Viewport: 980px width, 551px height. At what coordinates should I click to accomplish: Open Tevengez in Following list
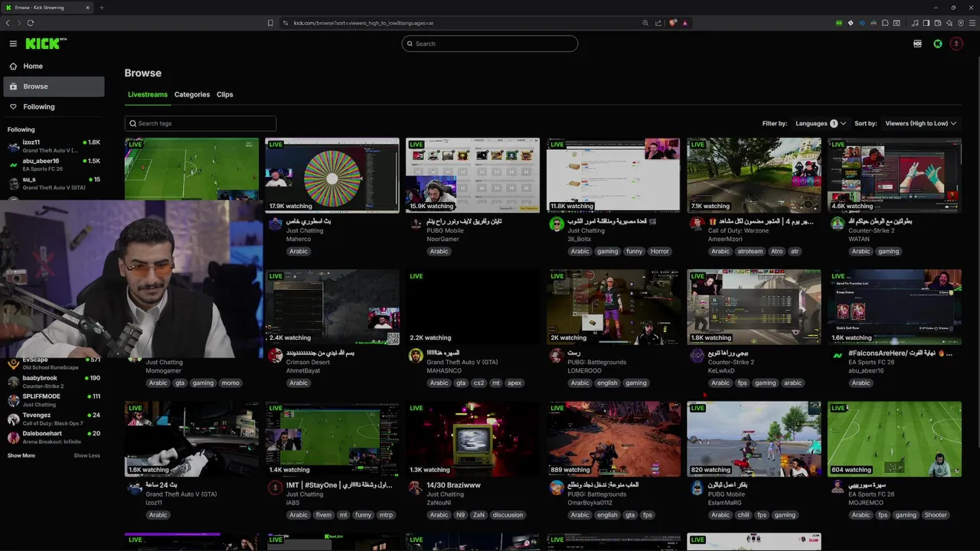pyautogui.click(x=54, y=418)
